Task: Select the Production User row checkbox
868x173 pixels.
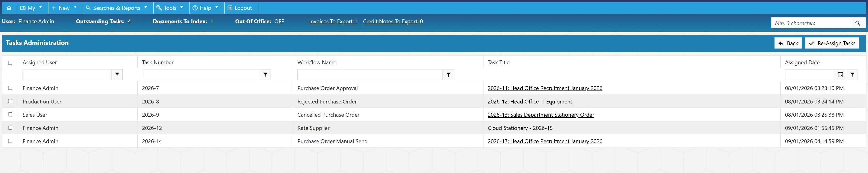Action: 10,101
